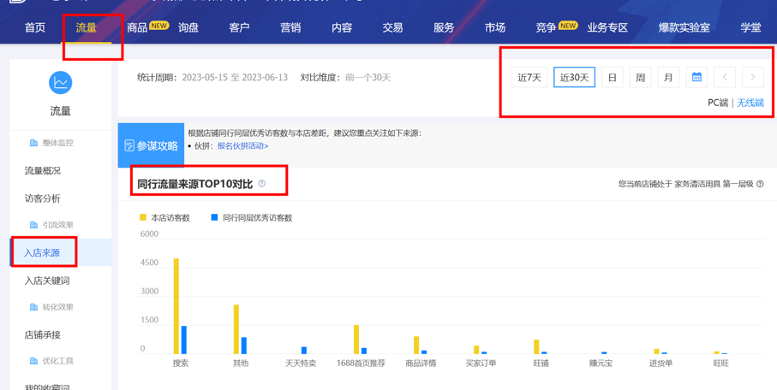777x390 pixels.
Task: Switch statistics to 周 view
Action: pos(640,77)
